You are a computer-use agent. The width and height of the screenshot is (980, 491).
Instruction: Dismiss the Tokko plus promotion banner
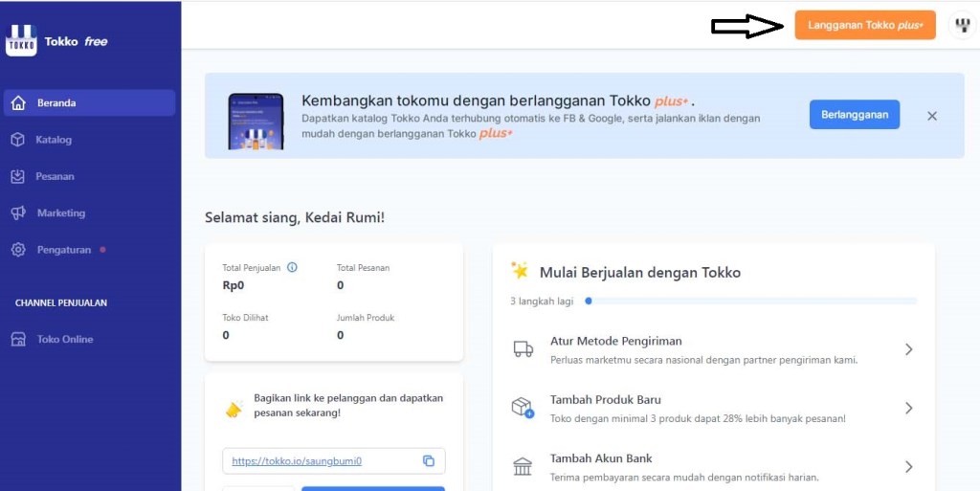click(932, 116)
